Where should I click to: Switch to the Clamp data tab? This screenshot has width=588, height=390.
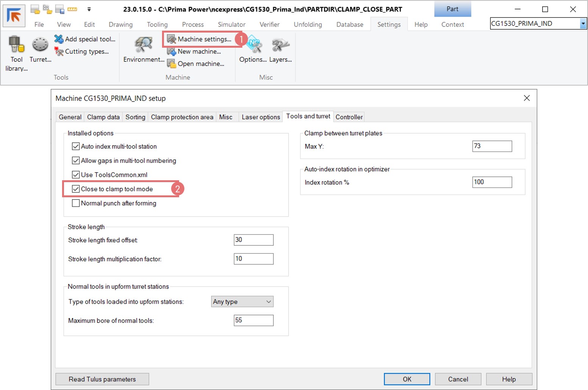pos(103,117)
